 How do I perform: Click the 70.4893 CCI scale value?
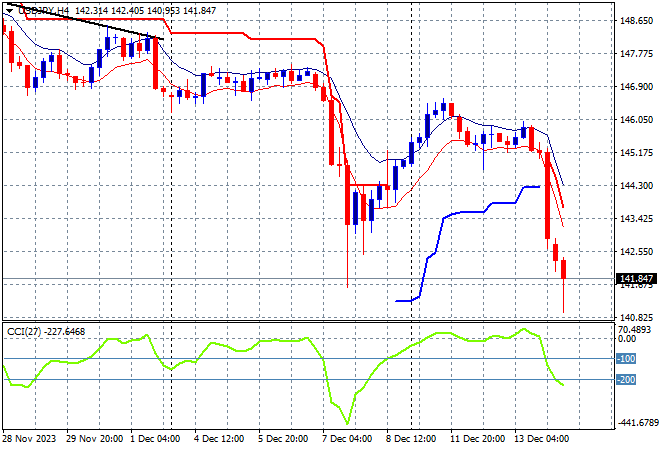(633, 329)
